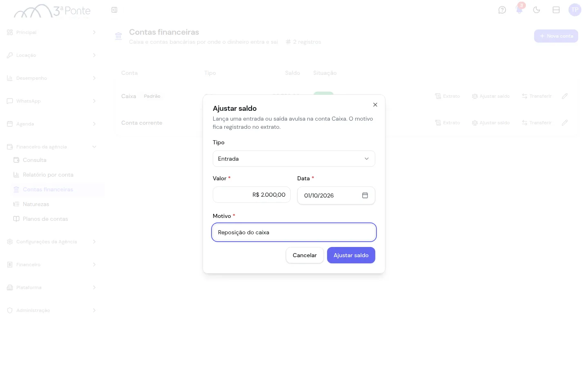The height and width of the screenshot is (368, 588).
Task: Click the Saldo column header
Action: click(x=292, y=73)
